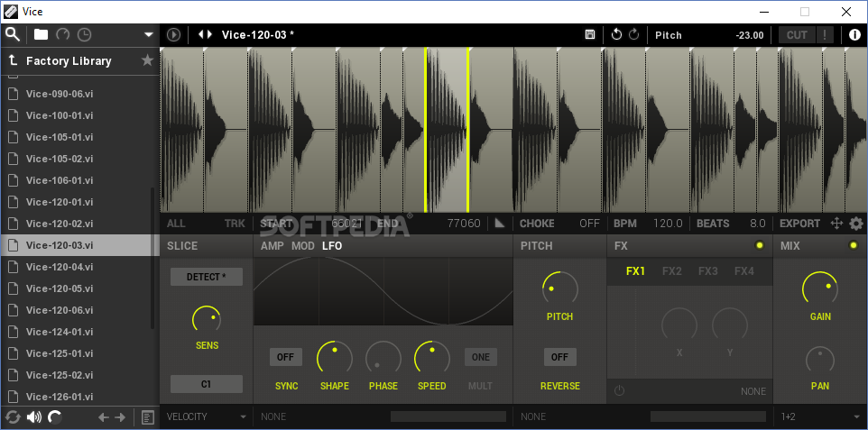Select the FX2 tab
868x430 pixels.
click(x=672, y=271)
